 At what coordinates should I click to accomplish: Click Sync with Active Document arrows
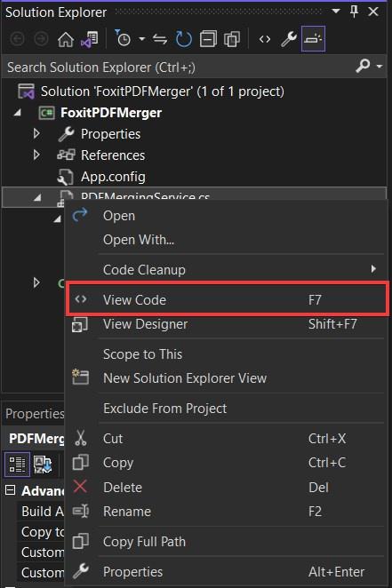pyautogui.click(x=160, y=39)
